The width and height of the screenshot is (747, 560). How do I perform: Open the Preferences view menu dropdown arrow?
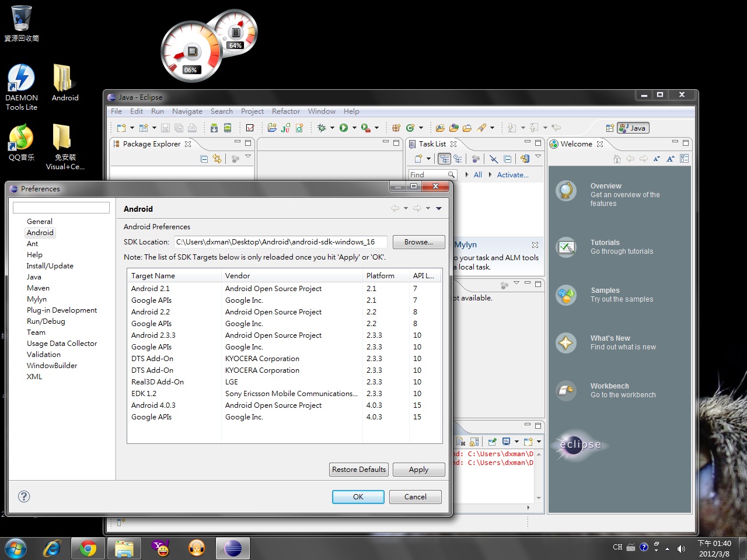pos(439,208)
